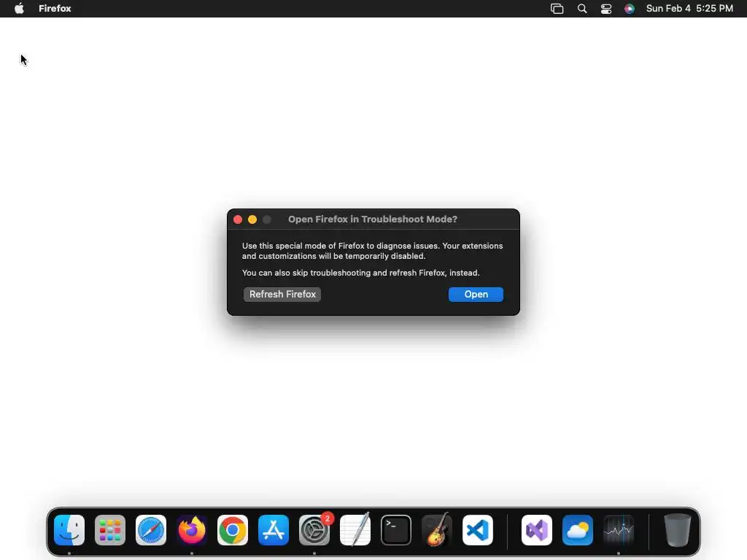Close the Troubleshoot Mode dialog
The height and width of the screenshot is (560, 747).
[x=238, y=219]
